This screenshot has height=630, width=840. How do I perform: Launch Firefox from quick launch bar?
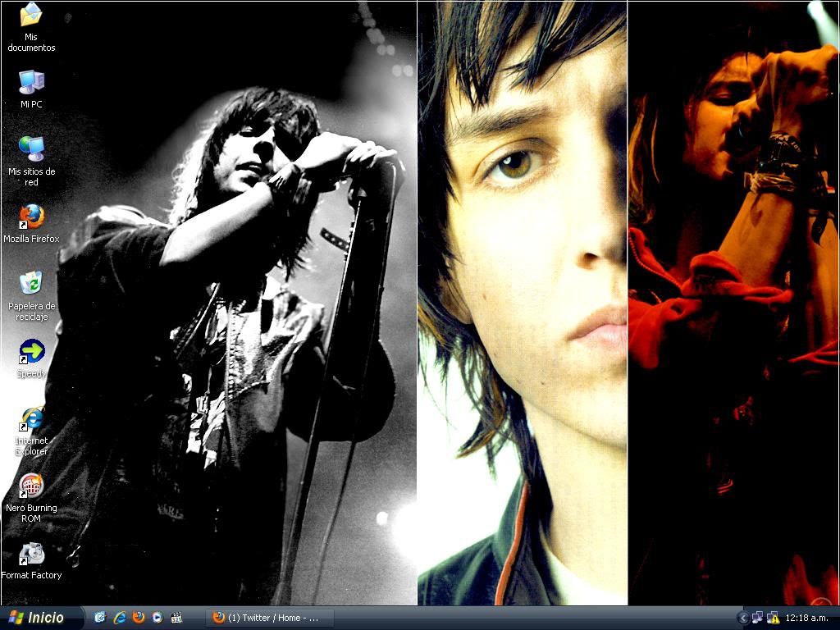point(138,618)
